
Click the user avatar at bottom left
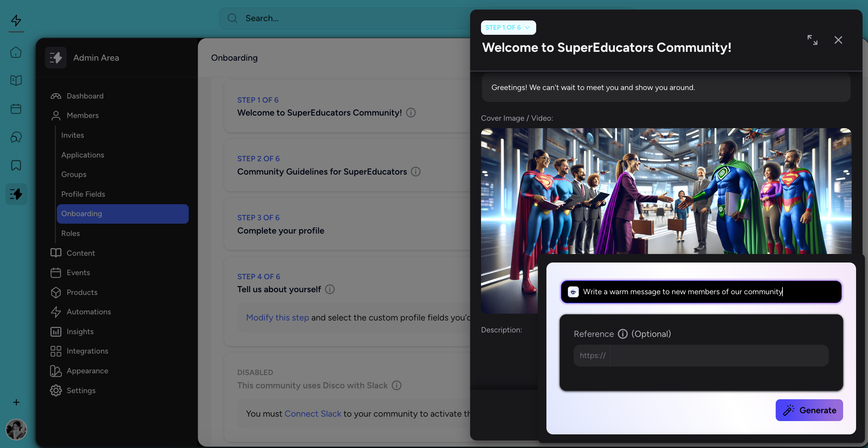pos(16,429)
